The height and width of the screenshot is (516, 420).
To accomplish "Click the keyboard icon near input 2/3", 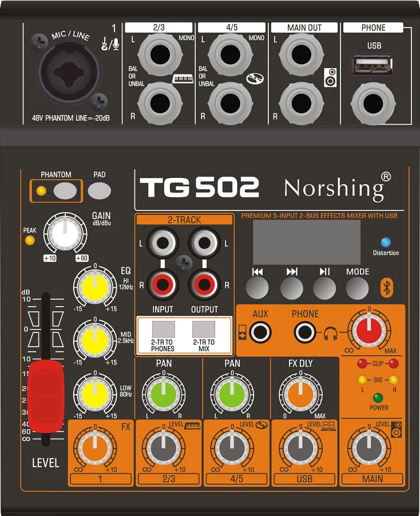I will 183,78.
